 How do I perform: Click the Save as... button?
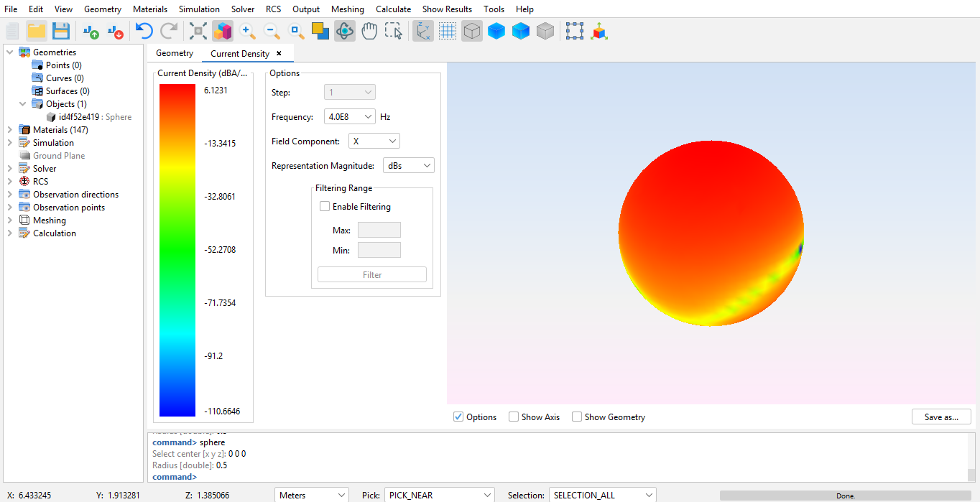click(941, 417)
